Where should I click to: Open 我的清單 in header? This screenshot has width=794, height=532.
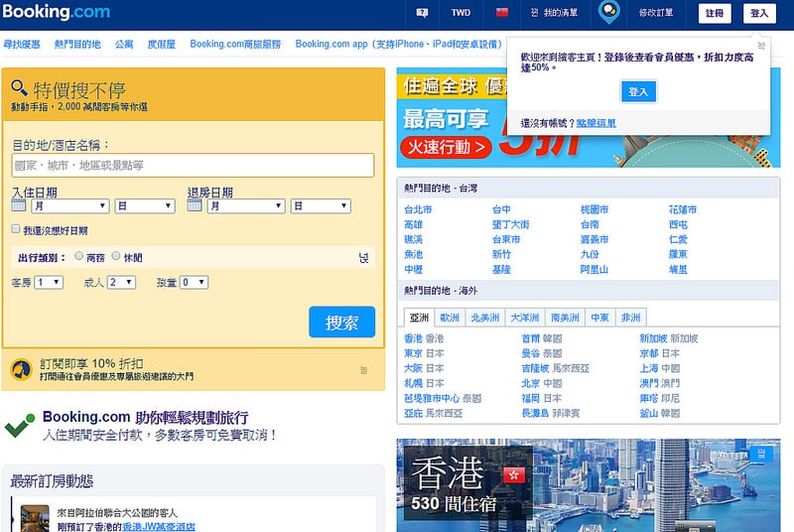(x=561, y=13)
